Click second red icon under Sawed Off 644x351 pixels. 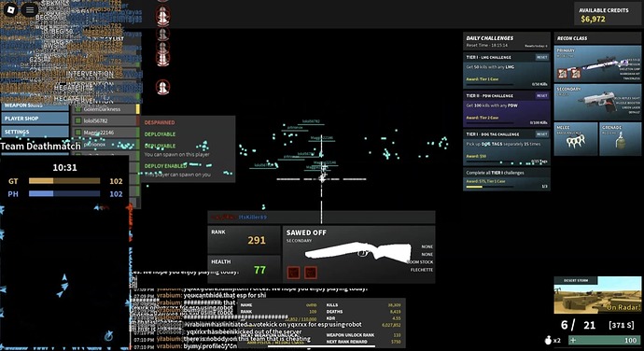click(x=311, y=273)
